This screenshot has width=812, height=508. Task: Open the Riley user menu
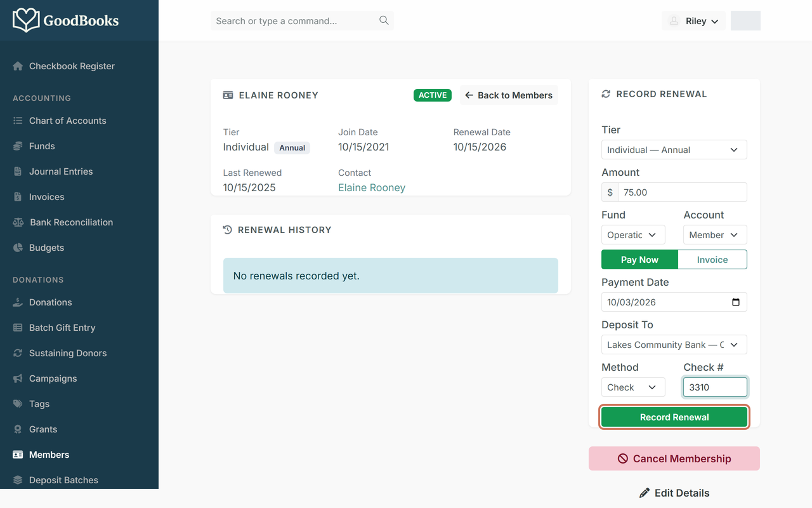(x=693, y=21)
